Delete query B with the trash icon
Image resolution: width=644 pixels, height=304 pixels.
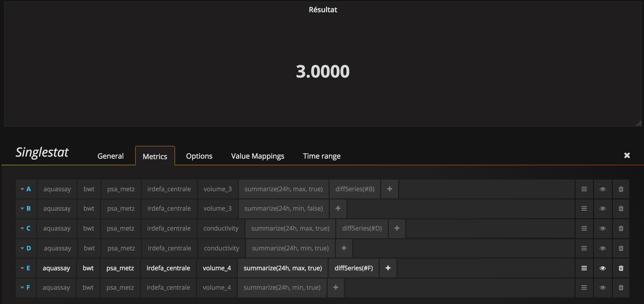(621, 208)
